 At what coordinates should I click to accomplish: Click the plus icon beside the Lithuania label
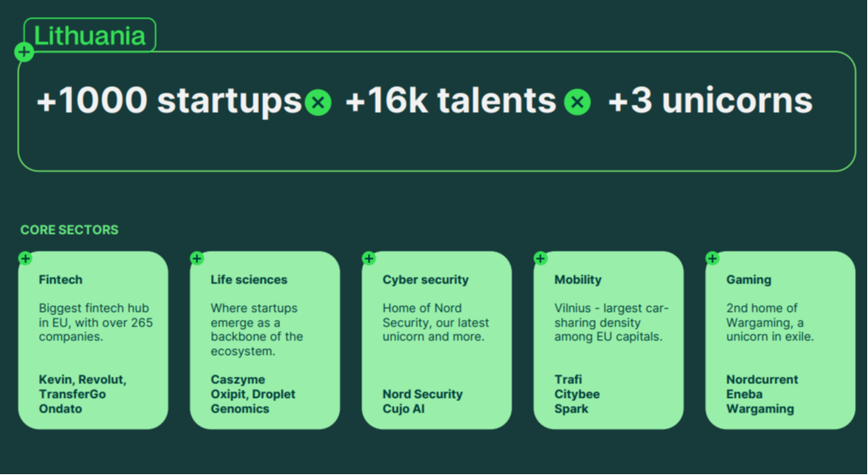point(24,53)
